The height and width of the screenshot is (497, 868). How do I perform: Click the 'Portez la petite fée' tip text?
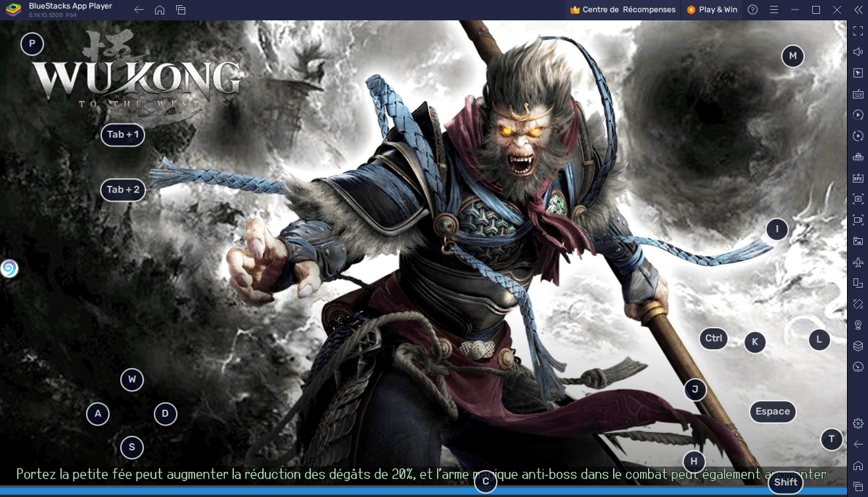pos(421,474)
